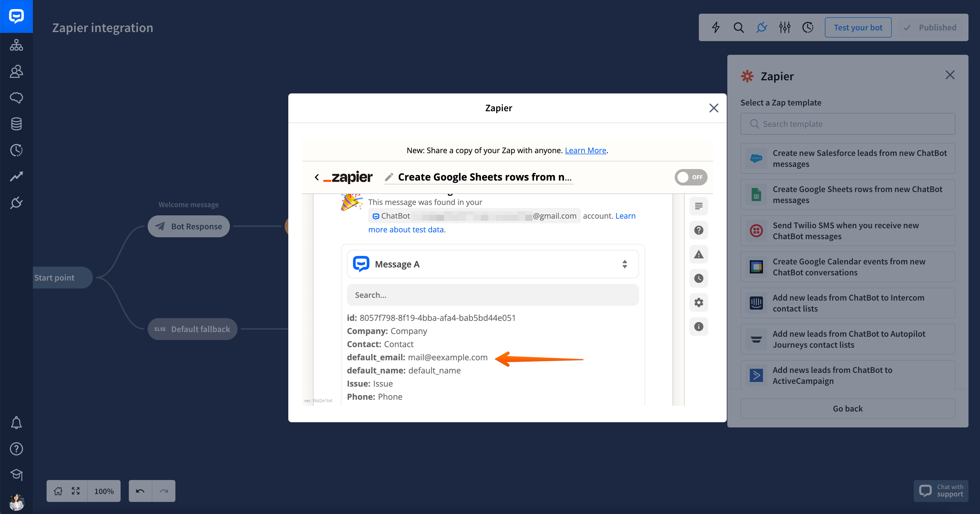The image size is (980, 514).
Task: Click the Search... field under Message A
Action: tap(493, 295)
